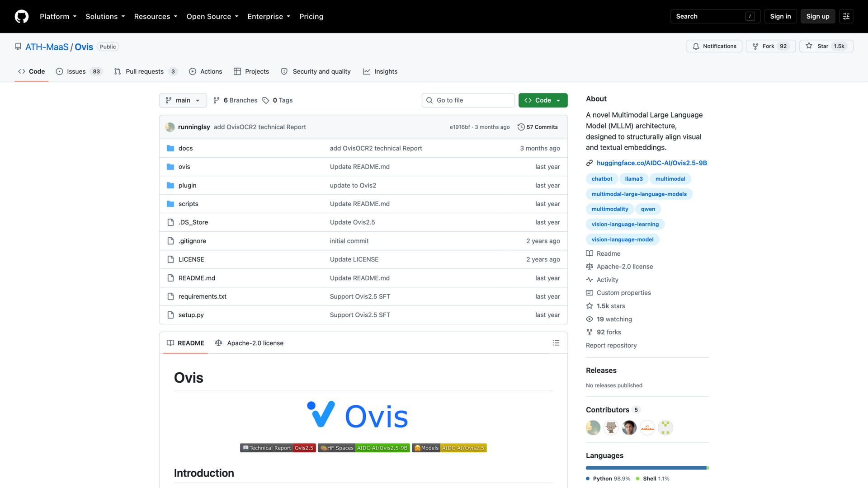Screen dimensions: 868x488
Task: Click the Sign up button
Action: [x=818, y=16]
